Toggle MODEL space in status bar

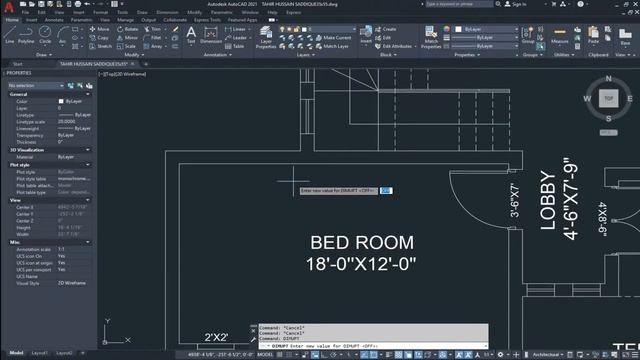265,355
